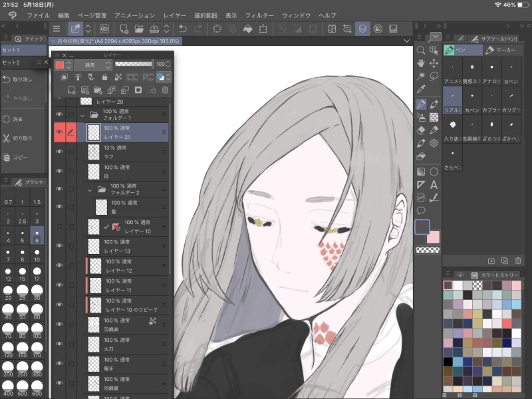Toggle the Lock layer icon
Screen dimensions: 532x399
tap(104, 77)
